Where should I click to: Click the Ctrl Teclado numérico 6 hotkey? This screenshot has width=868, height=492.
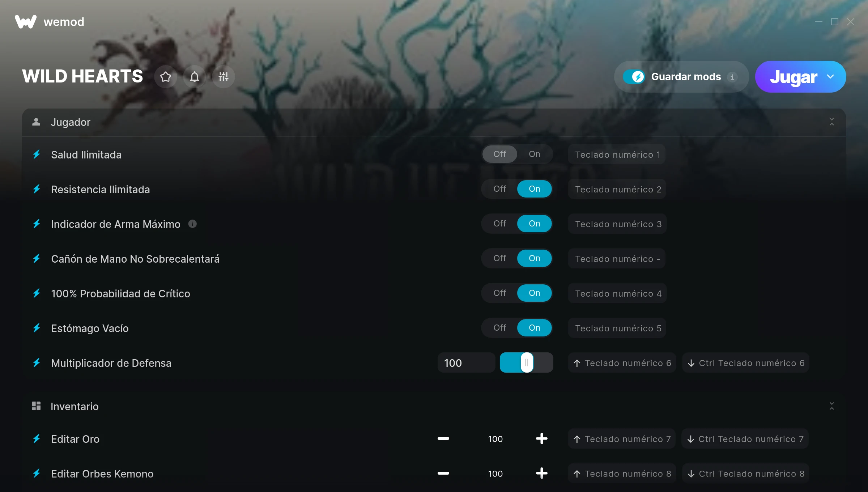tap(746, 363)
